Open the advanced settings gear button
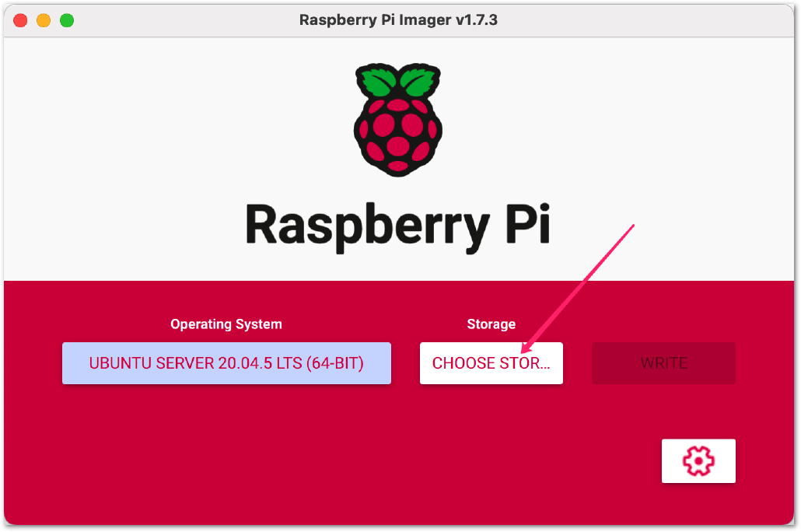Image resolution: width=801 pixels, height=532 pixels. click(x=698, y=460)
